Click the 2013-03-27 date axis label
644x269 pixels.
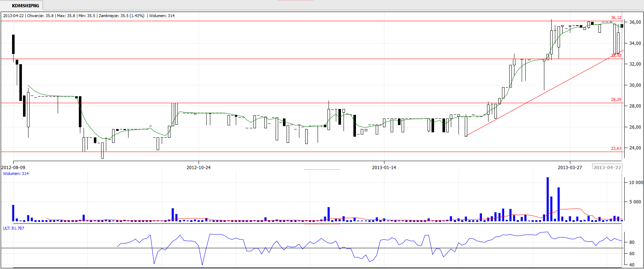[x=570, y=168]
